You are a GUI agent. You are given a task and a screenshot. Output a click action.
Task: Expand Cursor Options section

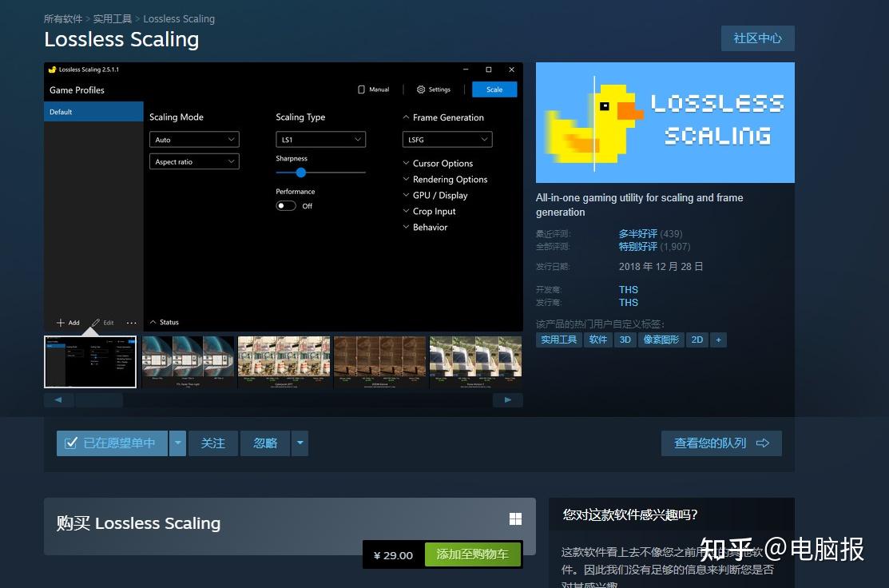click(x=438, y=163)
